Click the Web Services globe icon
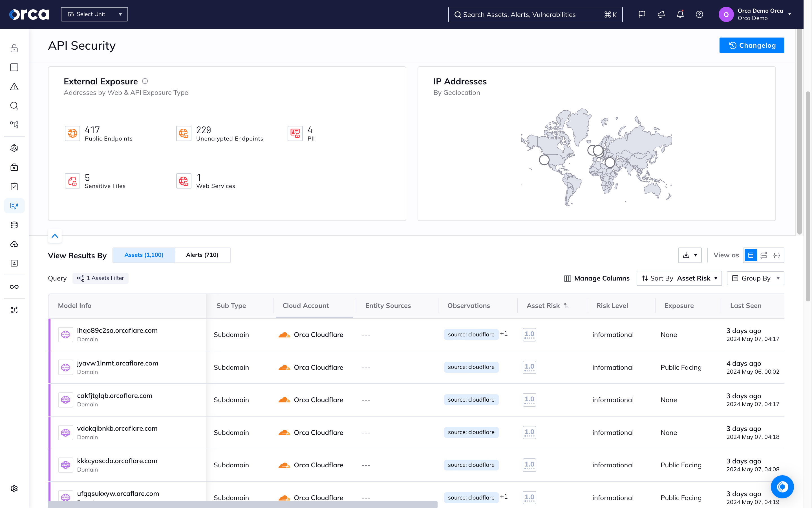812x508 pixels. click(184, 181)
